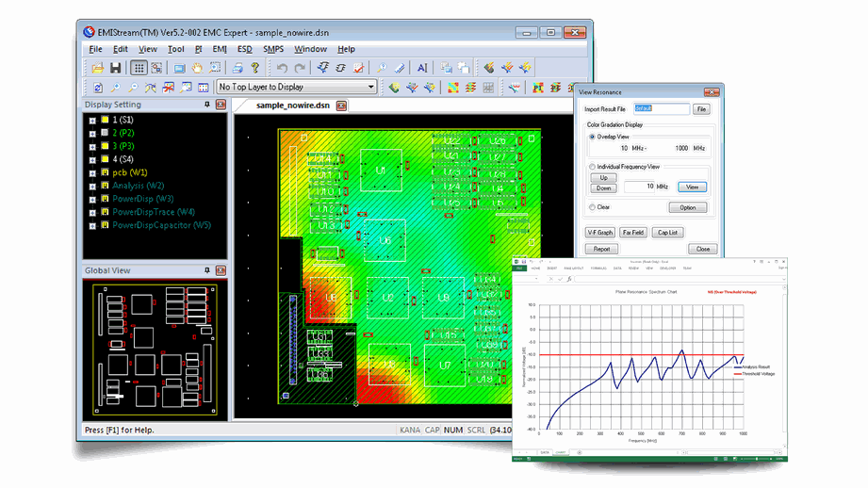This screenshot has width=868, height=488.
Task: Click the screen display icon in top toolbar
Action: coord(179,68)
